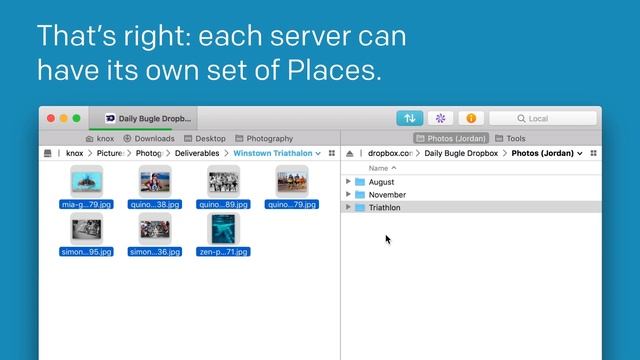Click knox in the left breadcrumb
Viewport: 640px width, 360px height.
click(x=75, y=153)
